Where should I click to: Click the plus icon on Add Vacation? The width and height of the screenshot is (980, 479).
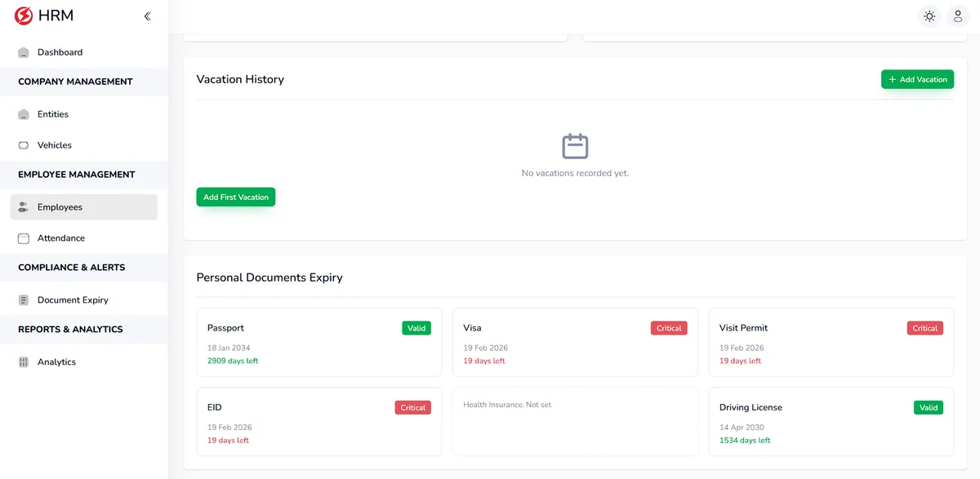coord(893,79)
